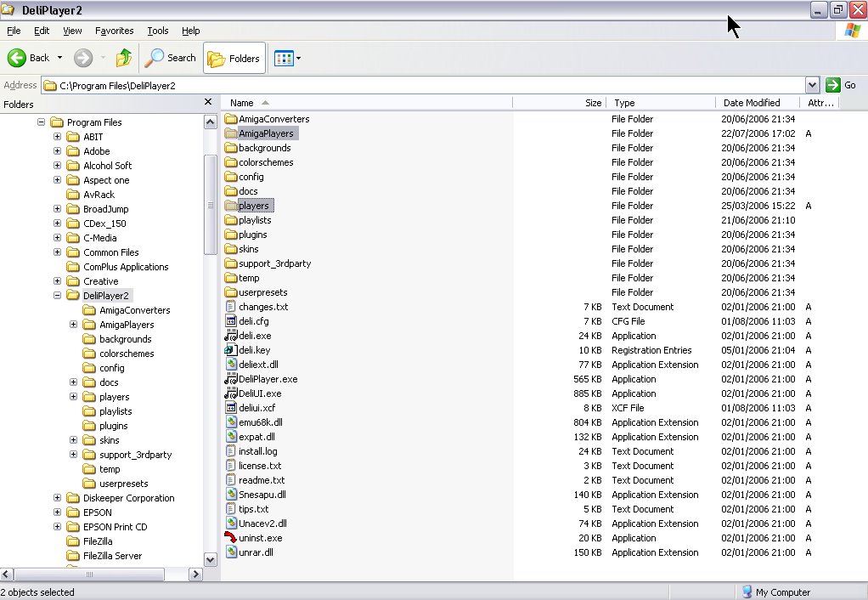Open the Favorites menu
The image size is (868, 600).
[114, 31]
